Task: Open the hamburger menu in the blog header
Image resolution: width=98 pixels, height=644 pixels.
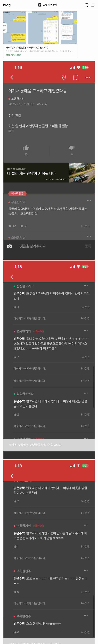Action: 93,5
